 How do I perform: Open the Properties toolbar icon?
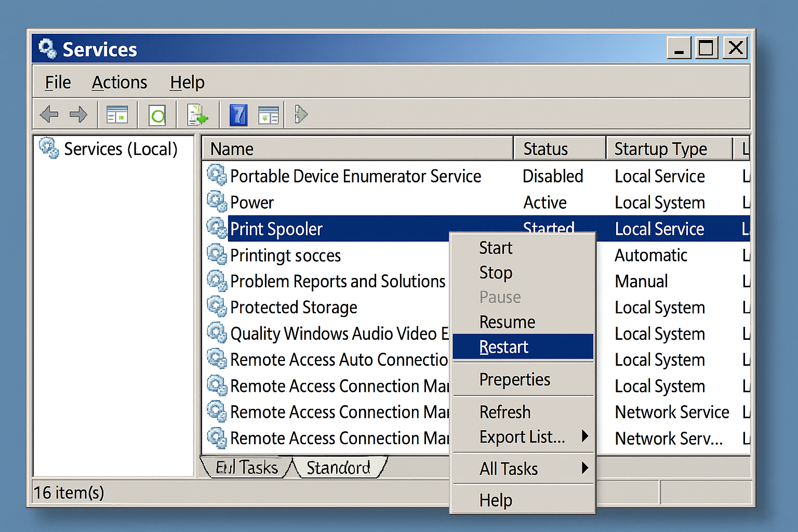(269, 114)
